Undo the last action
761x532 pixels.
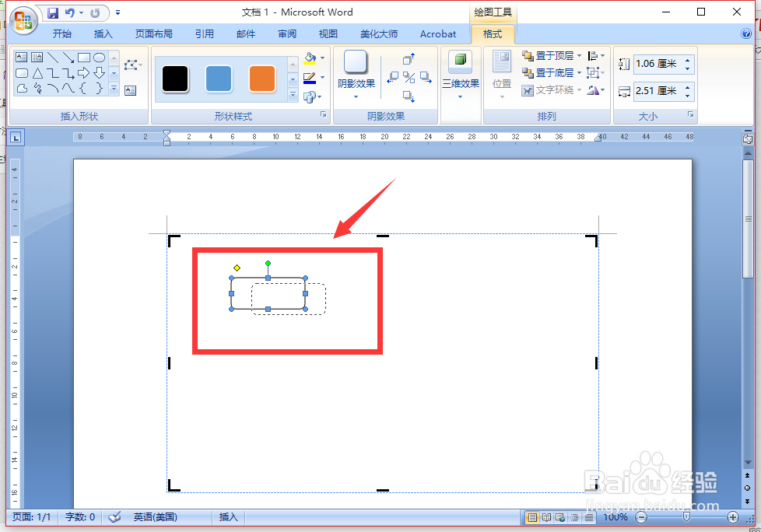70,13
